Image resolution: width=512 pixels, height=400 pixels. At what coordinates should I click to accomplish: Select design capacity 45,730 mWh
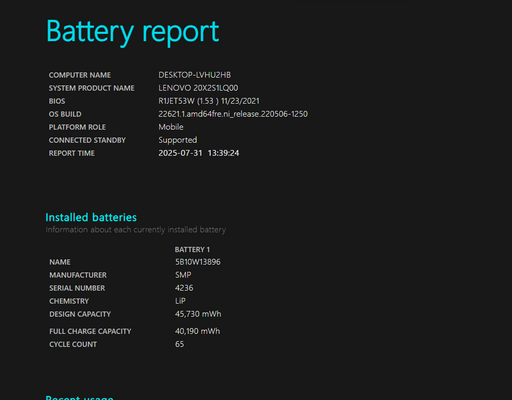click(x=198, y=314)
